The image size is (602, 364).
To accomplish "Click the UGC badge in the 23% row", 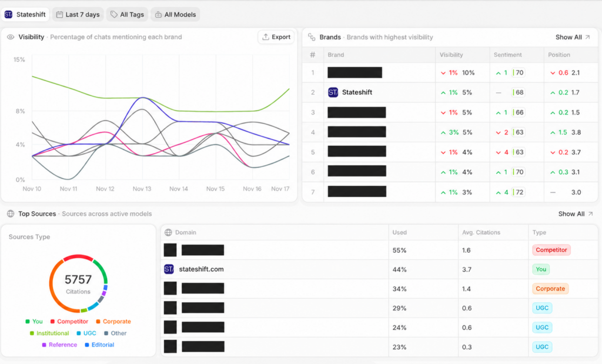I will (542, 347).
